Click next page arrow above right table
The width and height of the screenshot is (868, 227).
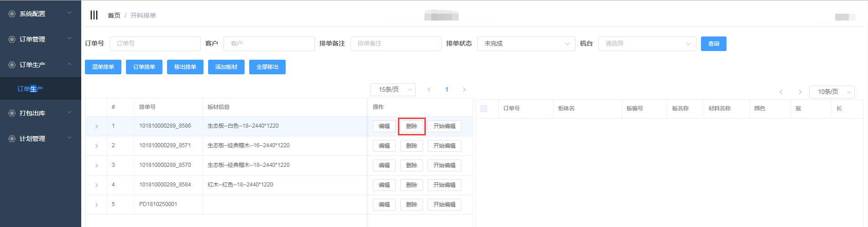click(x=800, y=92)
